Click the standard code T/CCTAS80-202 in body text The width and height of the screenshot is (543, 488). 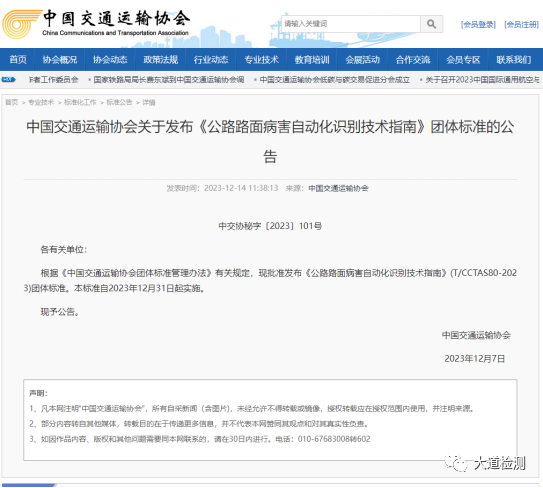click(x=484, y=273)
